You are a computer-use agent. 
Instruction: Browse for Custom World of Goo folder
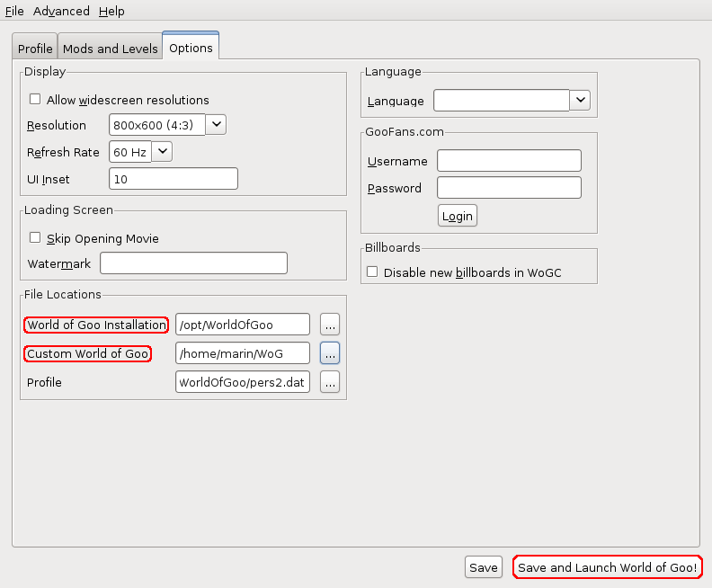(x=330, y=353)
